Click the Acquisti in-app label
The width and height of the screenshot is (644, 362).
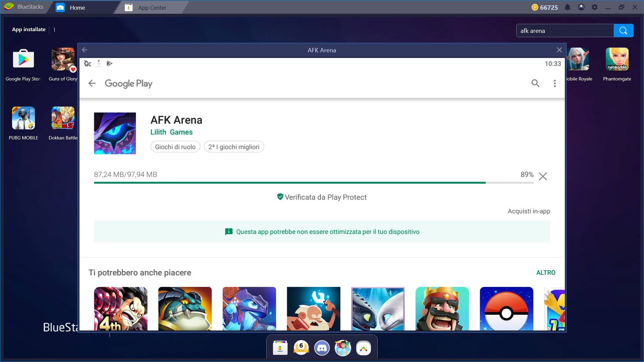pyautogui.click(x=529, y=211)
